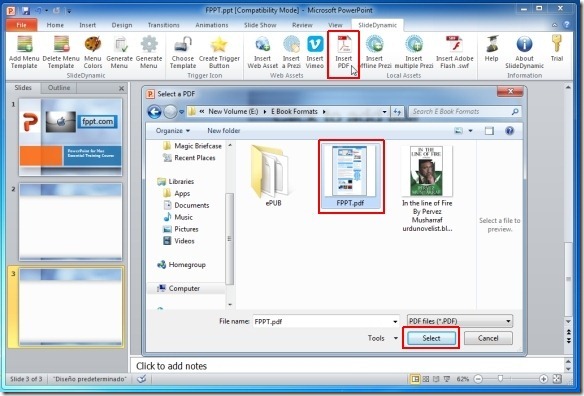Click Insert Adobe Flash .swf icon
The image size is (584, 396).
point(454,44)
